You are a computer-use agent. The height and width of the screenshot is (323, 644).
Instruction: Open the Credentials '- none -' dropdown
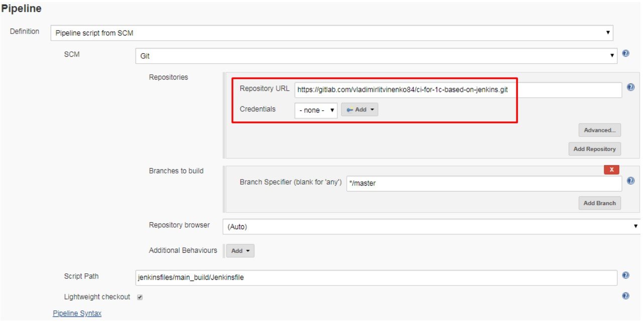point(316,110)
